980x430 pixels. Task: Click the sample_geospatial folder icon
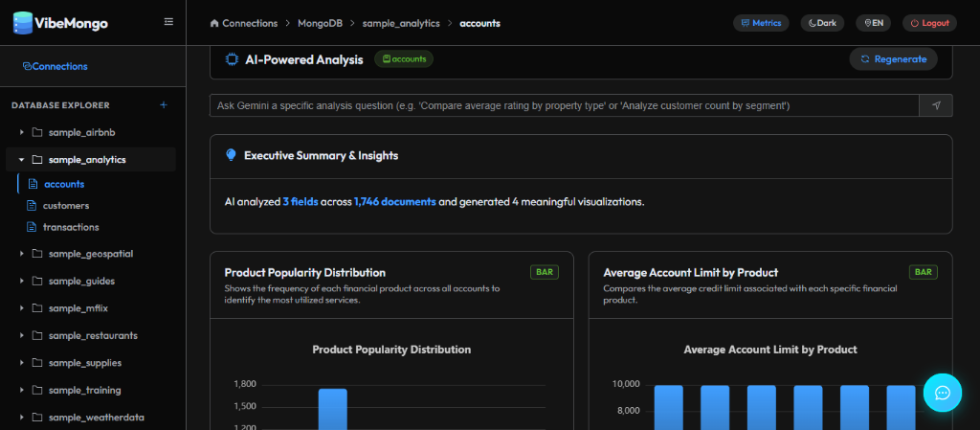point(37,254)
